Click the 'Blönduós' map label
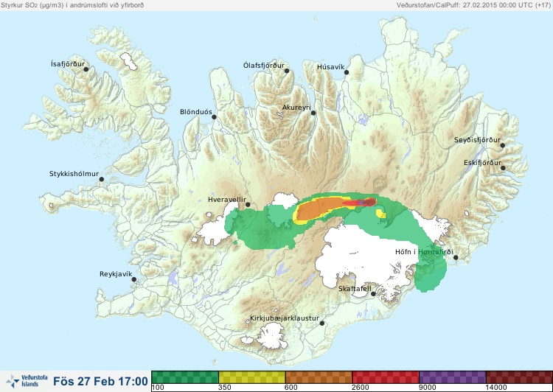The height and width of the screenshot is (392, 553). coord(195,112)
